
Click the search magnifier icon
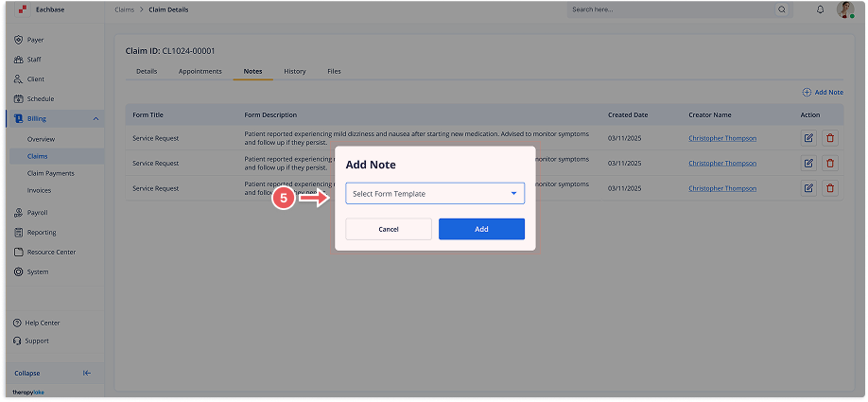(782, 9)
